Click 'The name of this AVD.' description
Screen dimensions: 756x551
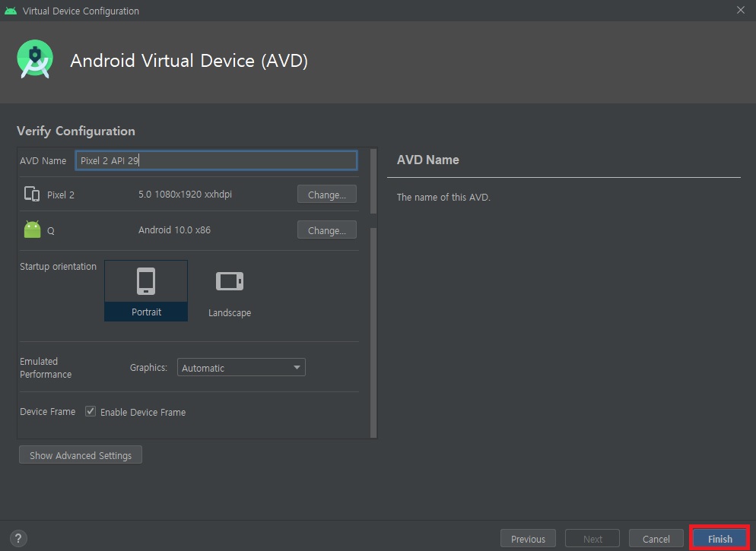pos(443,197)
